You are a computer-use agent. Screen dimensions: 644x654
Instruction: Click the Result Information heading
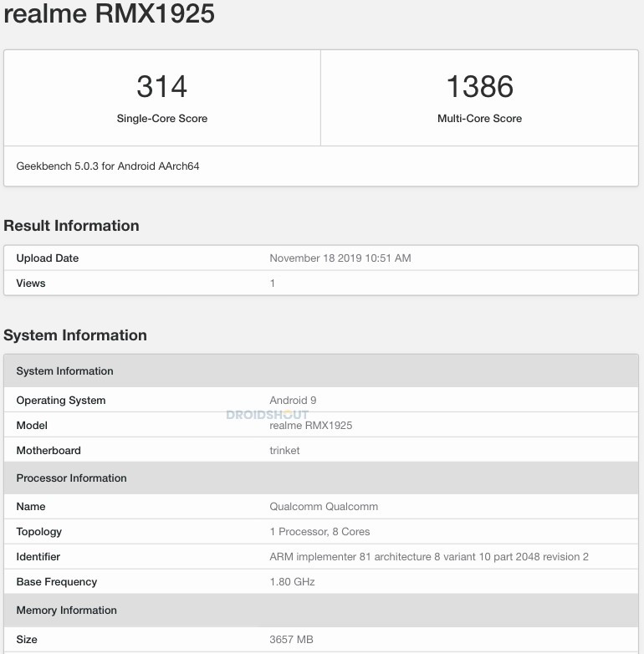[71, 226]
